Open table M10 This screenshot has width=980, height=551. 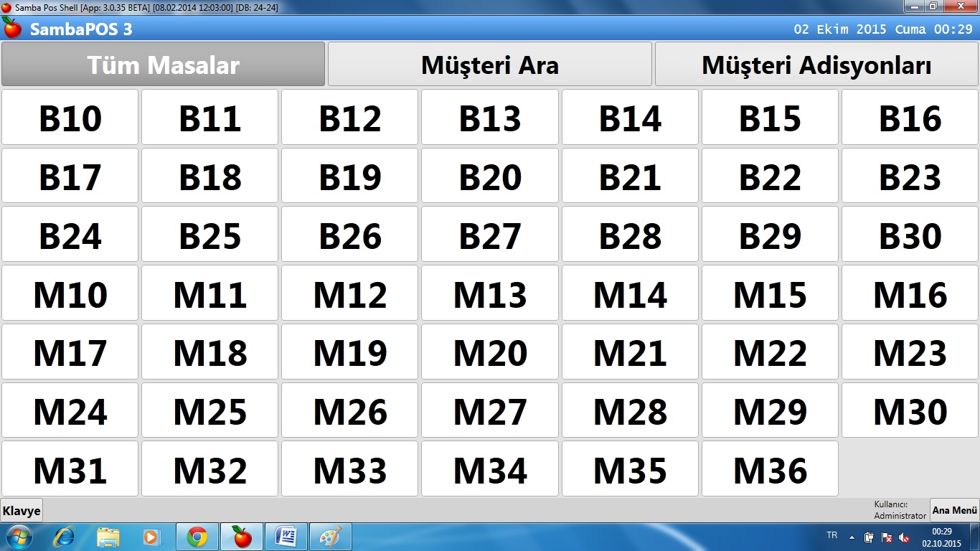coord(70,293)
